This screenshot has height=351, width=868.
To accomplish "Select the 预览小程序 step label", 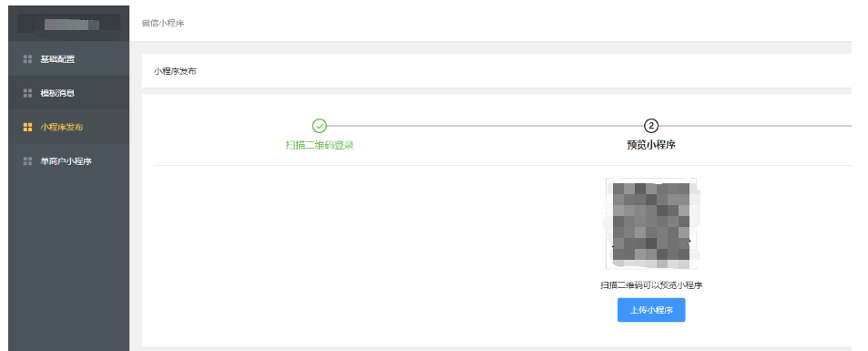I will [651, 145].
